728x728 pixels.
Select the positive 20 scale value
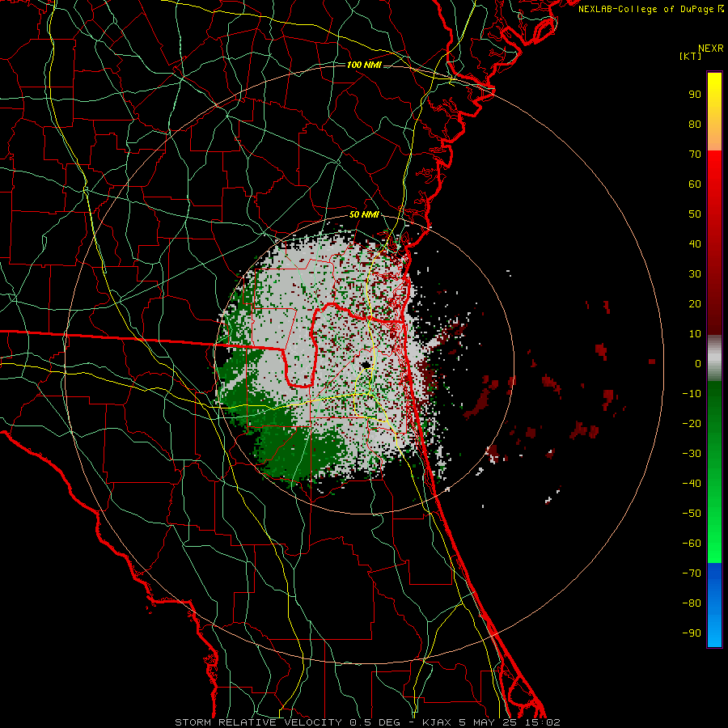[x=695, y=304]
